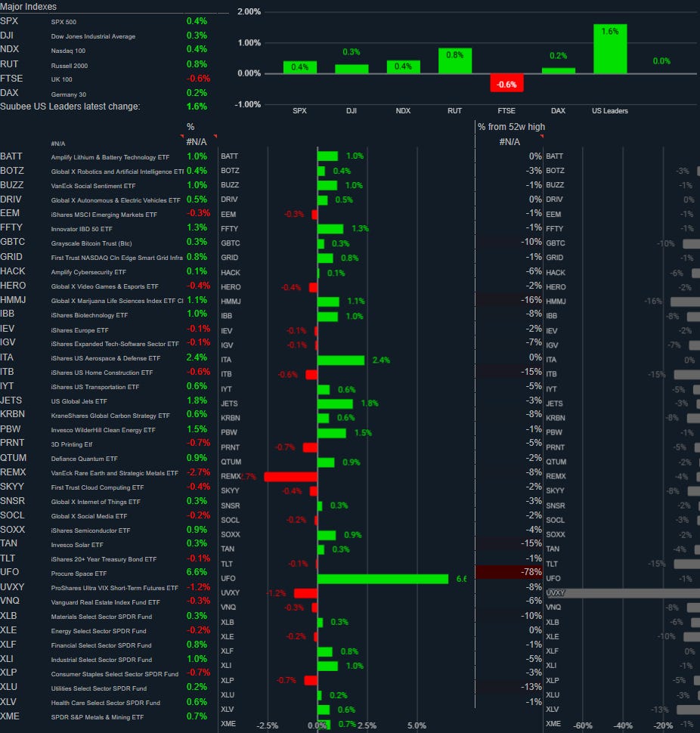Click the green US Leaders bar in index chart
Viewport: 700px width, 733px height.
610,49
